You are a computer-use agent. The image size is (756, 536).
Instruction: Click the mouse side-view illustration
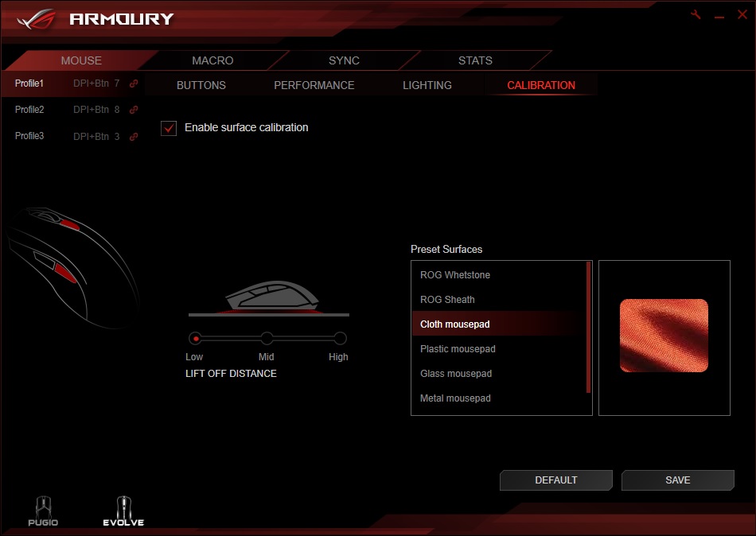click(272, 296)
